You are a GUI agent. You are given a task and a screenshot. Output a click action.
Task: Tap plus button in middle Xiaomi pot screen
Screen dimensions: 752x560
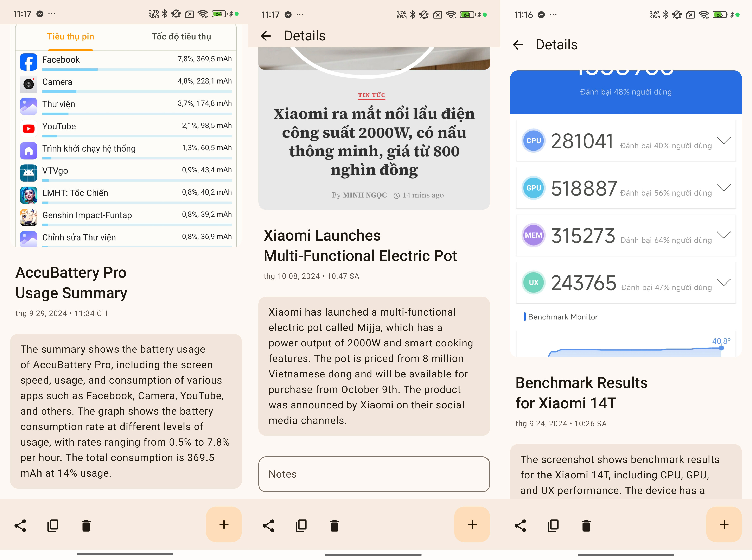(472, 524)
